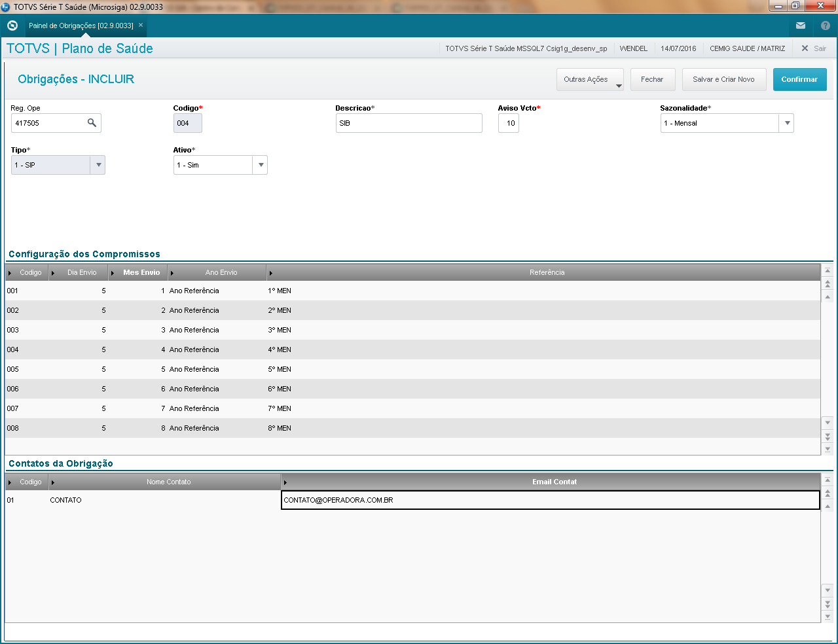Edit the Email Contat cell of contact 01
This screenshot has width=838, height=644.
tap(551, 500)
